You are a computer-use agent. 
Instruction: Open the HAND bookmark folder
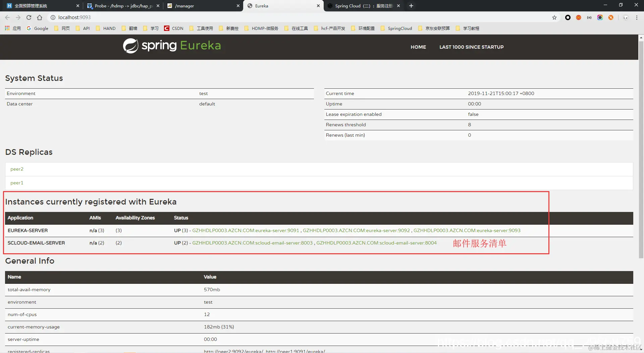106,28
